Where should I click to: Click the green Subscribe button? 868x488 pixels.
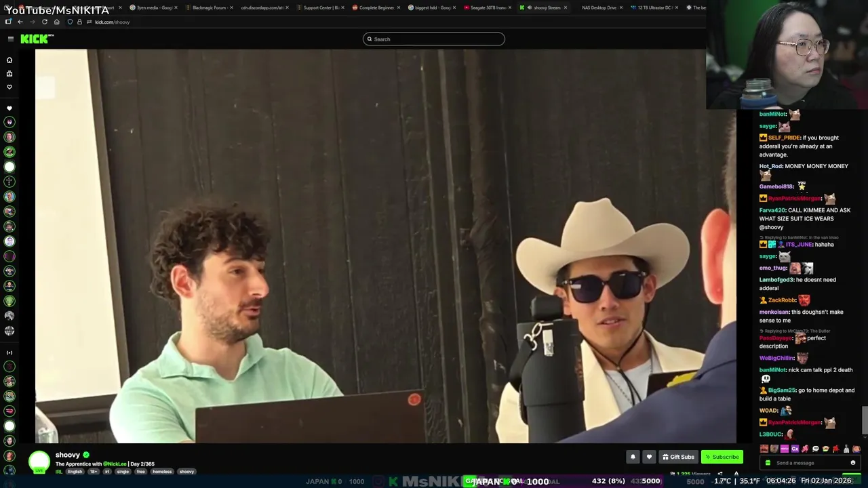[x=722, y=457]
